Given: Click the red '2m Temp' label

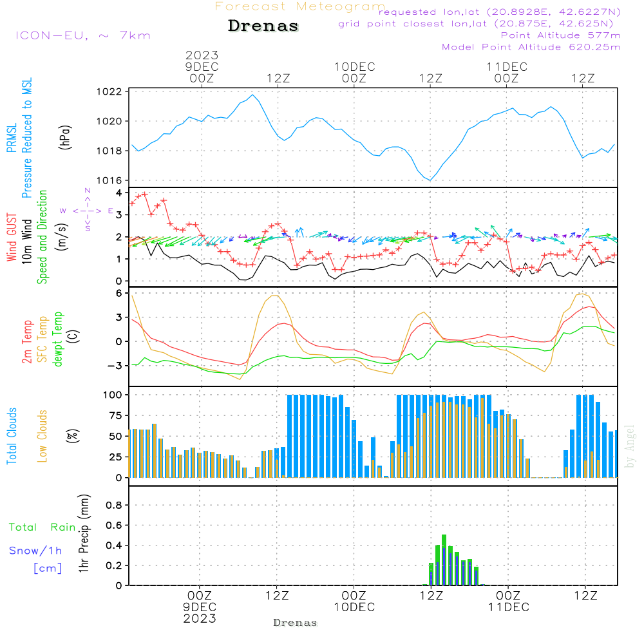Looking at the screenshot, I should coord(26,342).
